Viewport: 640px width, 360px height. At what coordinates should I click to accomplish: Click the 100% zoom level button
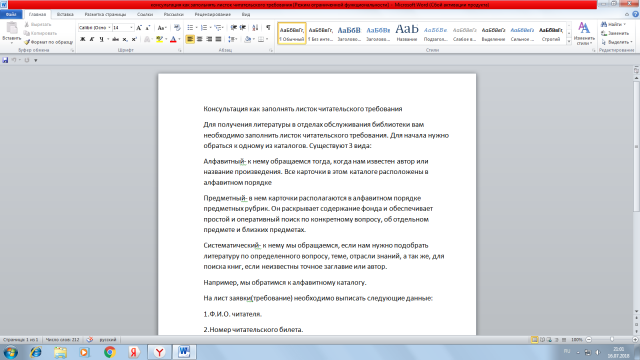tap(576, 340)
